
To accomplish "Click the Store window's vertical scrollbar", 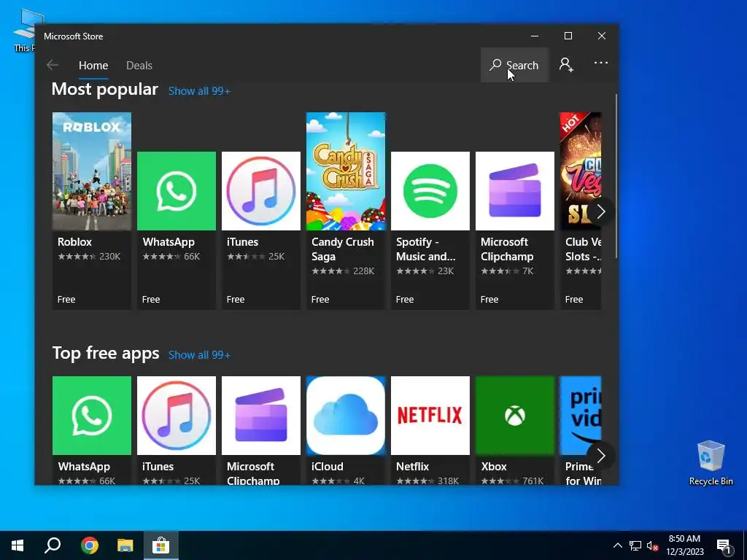I will [616, 176].
